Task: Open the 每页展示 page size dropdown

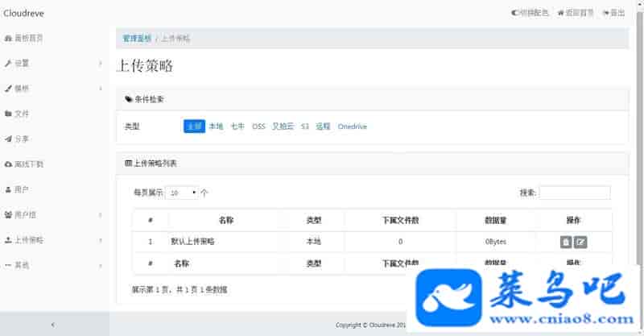Action: [x=181, y=193]
